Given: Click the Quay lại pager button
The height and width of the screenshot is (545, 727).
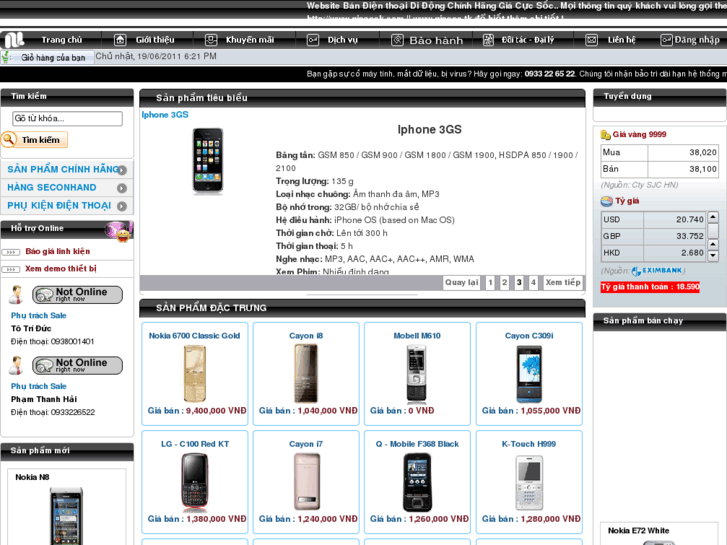Looking at the screenshot, I should (x=461, y=282).
